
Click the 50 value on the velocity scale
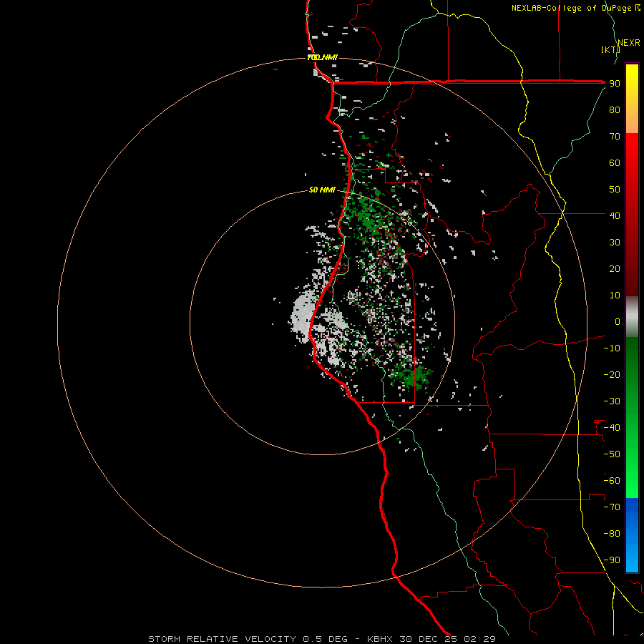coord(615,190)
